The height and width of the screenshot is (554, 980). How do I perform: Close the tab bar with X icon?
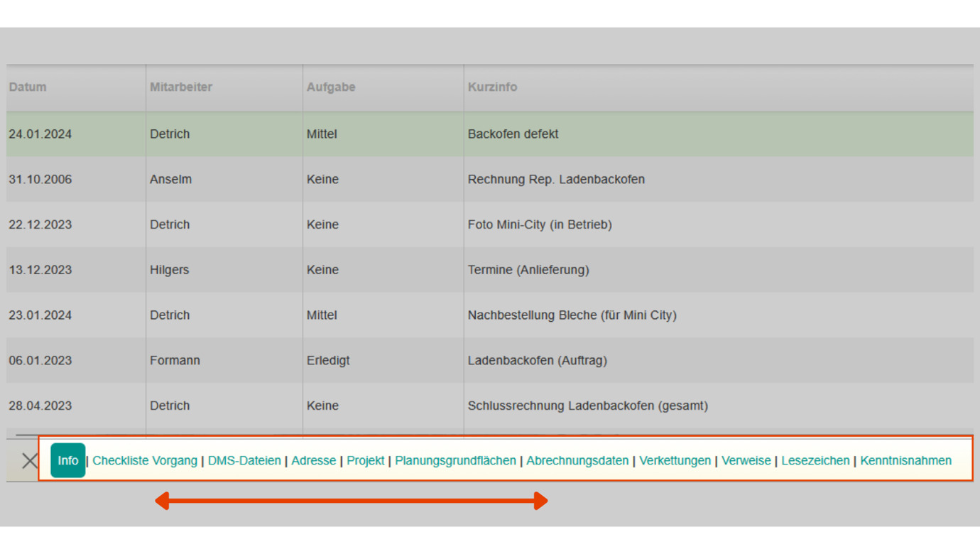(x=29, y=460)
